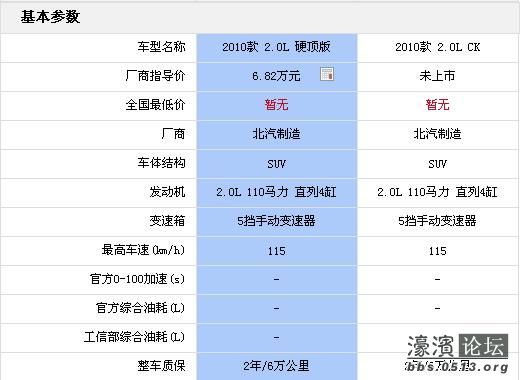
Task: Click the 变速箱 row label
Action: 167,221
